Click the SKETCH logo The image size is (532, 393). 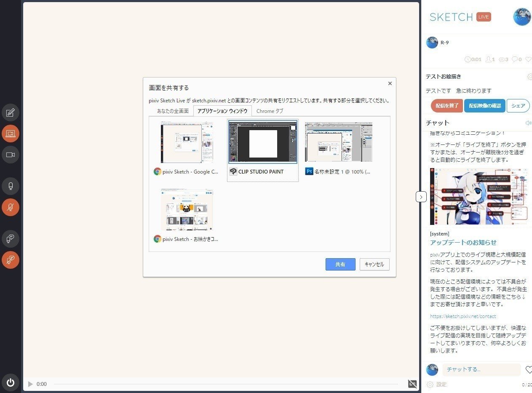click(451, 17)
